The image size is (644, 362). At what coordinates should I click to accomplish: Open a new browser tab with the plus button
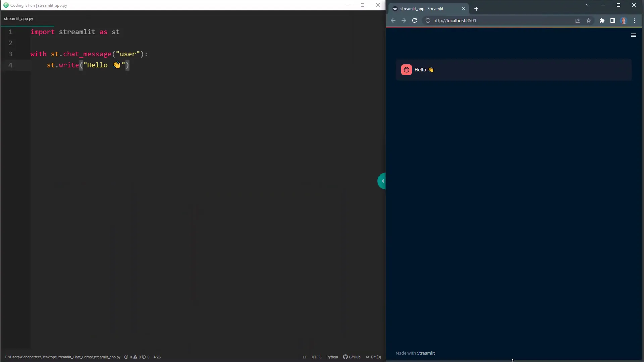[x=476, y=9]
